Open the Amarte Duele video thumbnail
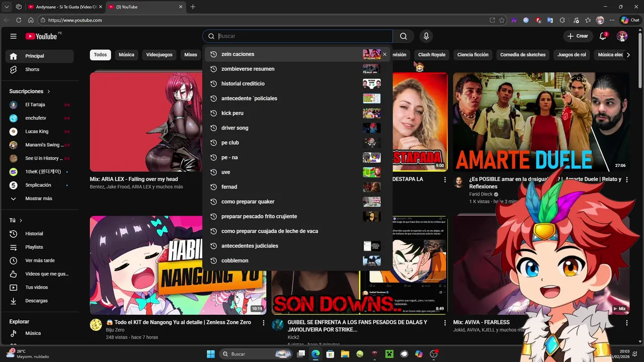 click(541, 122)
